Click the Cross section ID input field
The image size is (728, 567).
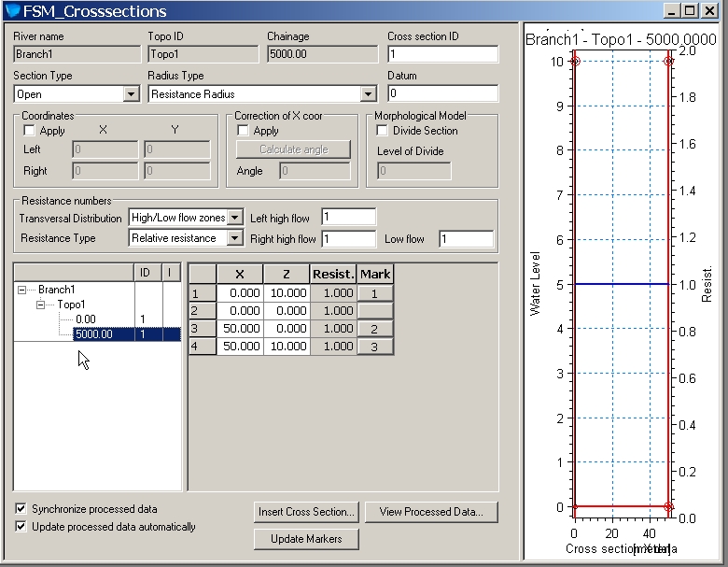(x=442, y=54)
